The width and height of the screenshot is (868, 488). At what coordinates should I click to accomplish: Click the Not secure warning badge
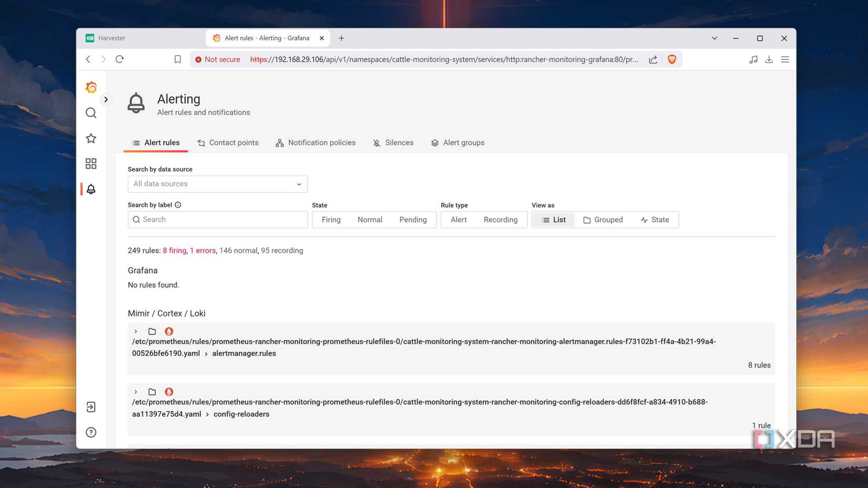[218, 59]
